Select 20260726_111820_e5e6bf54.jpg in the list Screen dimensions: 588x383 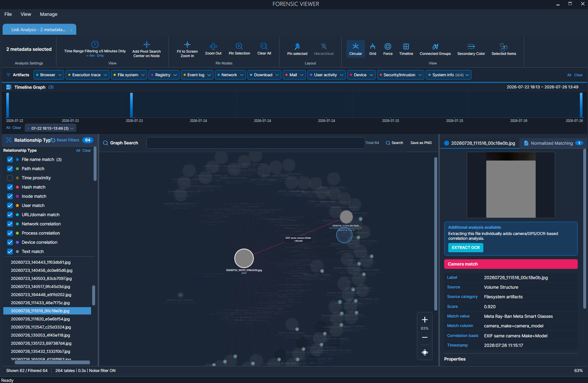pyautogui.click(x=47, y=319)
